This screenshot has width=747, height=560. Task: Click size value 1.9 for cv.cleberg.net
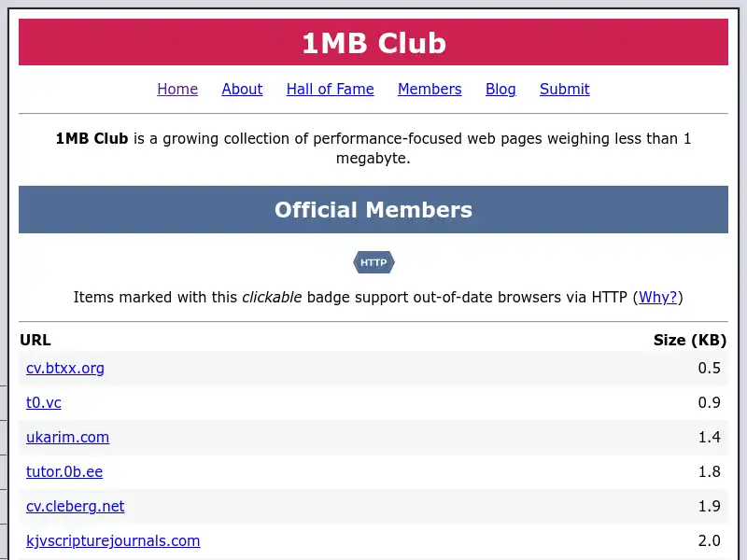710,506
